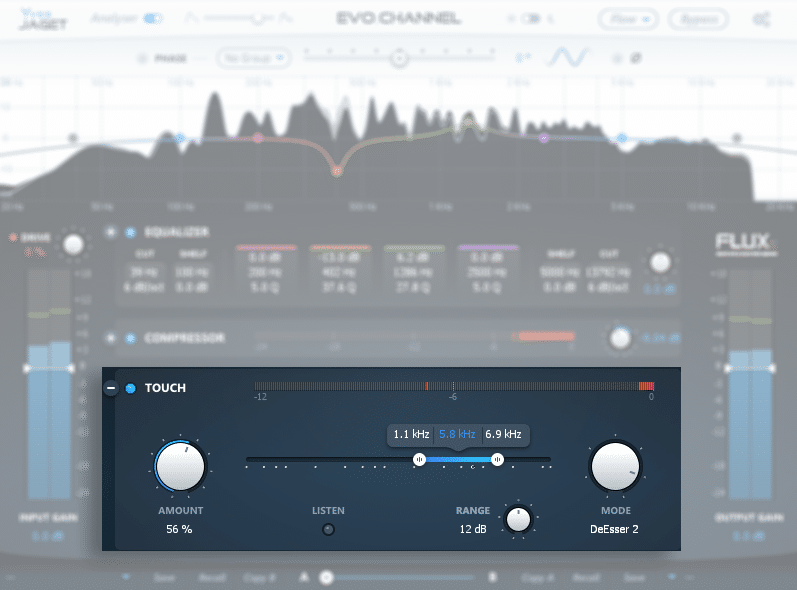The height and width of the screenshot is (590, 797).
Task: Click the sine wave curve icon
Action: click(568, 57)
